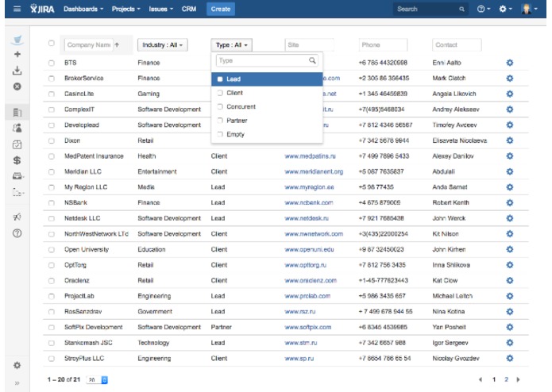Open gear actions for ComplexIT row

pos(509,110)
